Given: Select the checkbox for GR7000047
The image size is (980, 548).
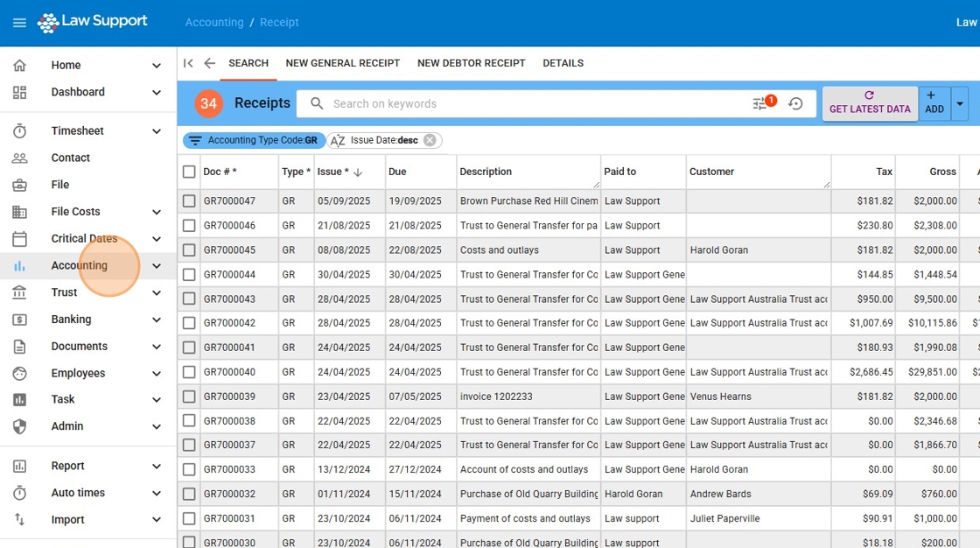Looking at the screenshot, I should [x=189, y=201].
